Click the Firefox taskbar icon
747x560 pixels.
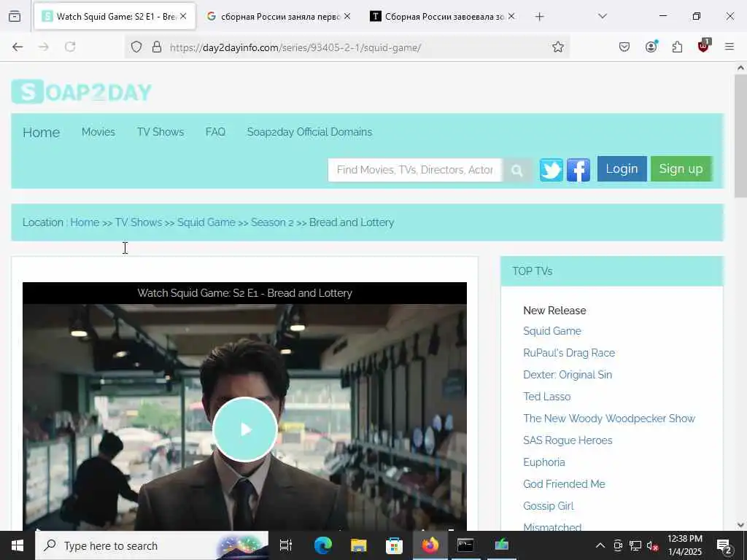(430, 545)
